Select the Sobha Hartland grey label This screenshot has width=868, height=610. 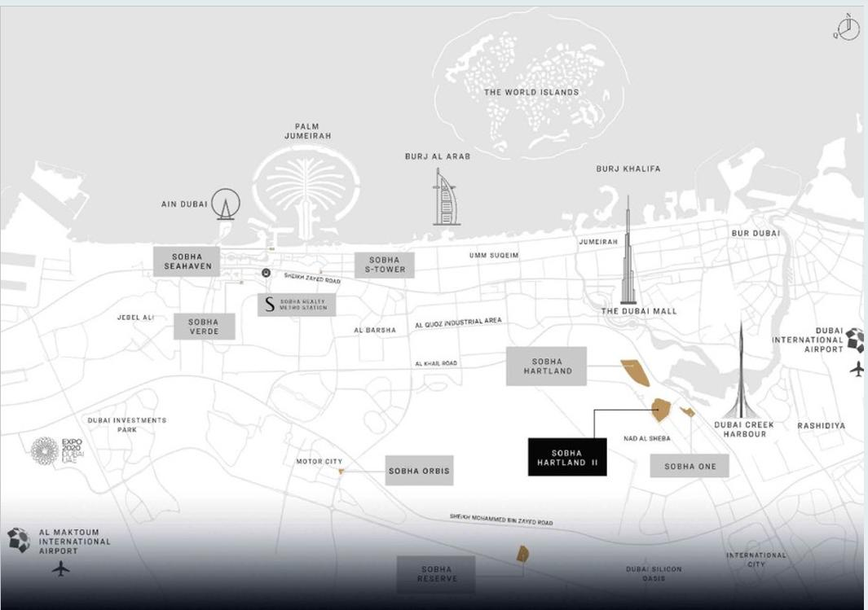click(x=546, y=366)
